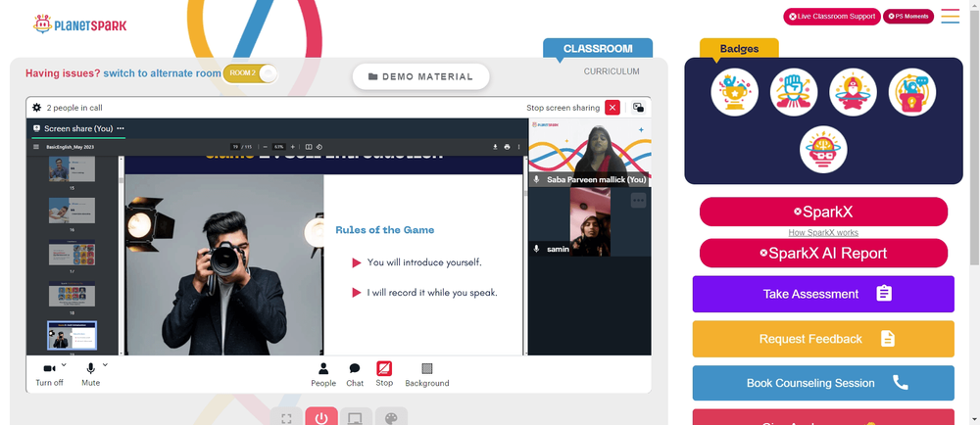
Task: Zoom out the shared PDF
Action: click(265, 147)
